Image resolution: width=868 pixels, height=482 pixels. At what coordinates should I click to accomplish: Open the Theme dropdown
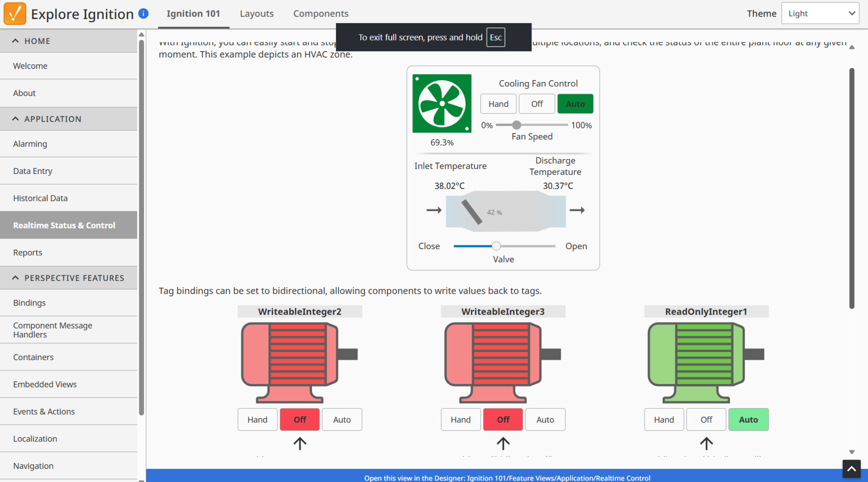820,13
